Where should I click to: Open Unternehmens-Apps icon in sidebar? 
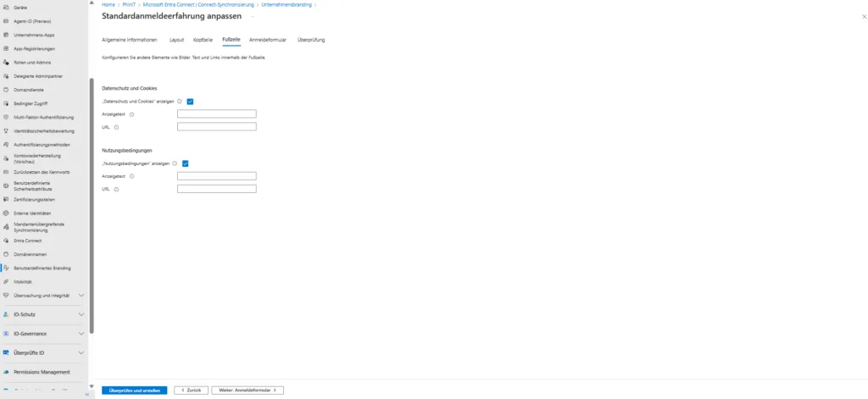[6, 35]
